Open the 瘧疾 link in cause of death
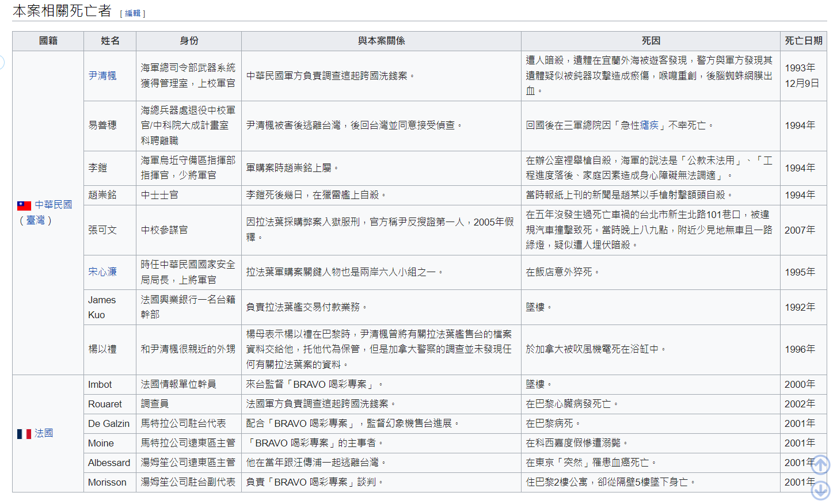 [x=649, y=125]
